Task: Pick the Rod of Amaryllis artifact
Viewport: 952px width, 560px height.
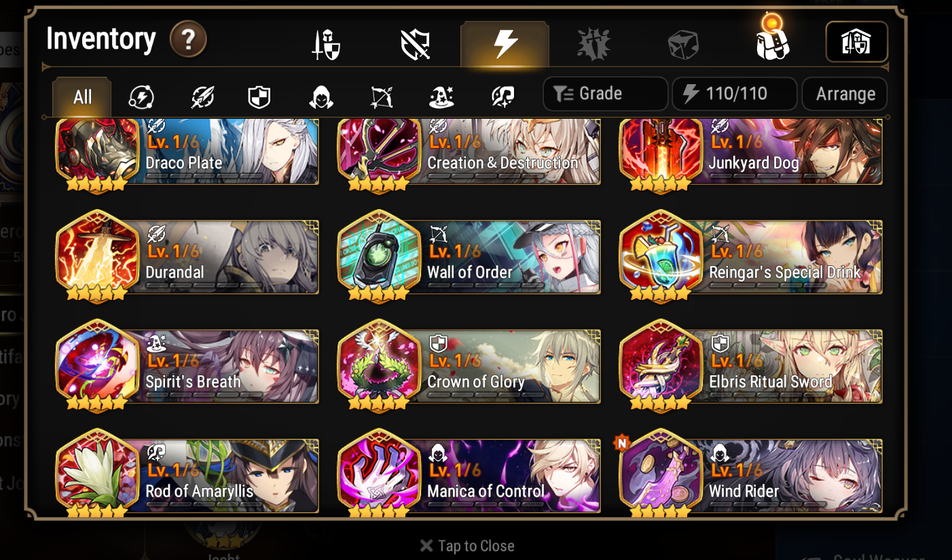Action: (x=187, y=474)
